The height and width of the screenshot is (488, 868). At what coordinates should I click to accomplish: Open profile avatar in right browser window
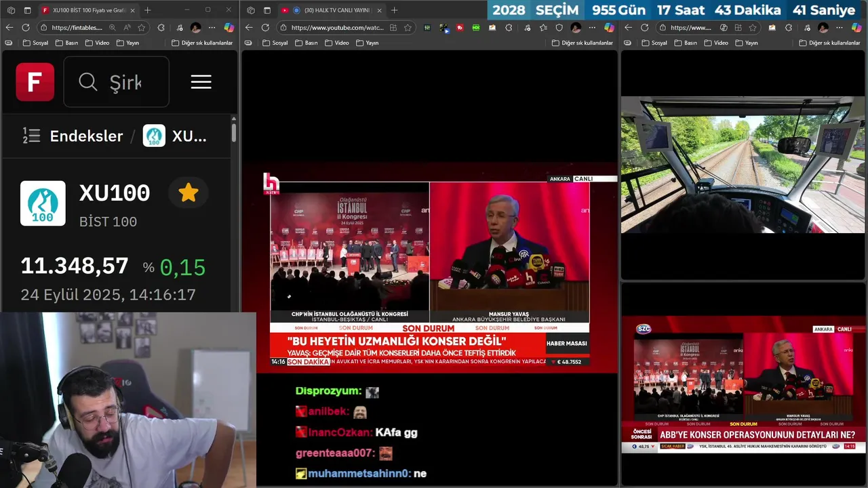click(823, 27)
